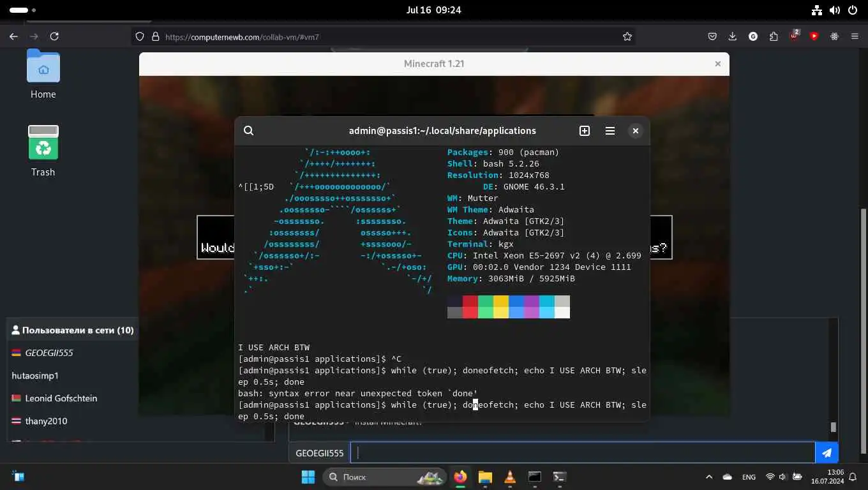Open the Trash desktop icon

click(43, 151)
